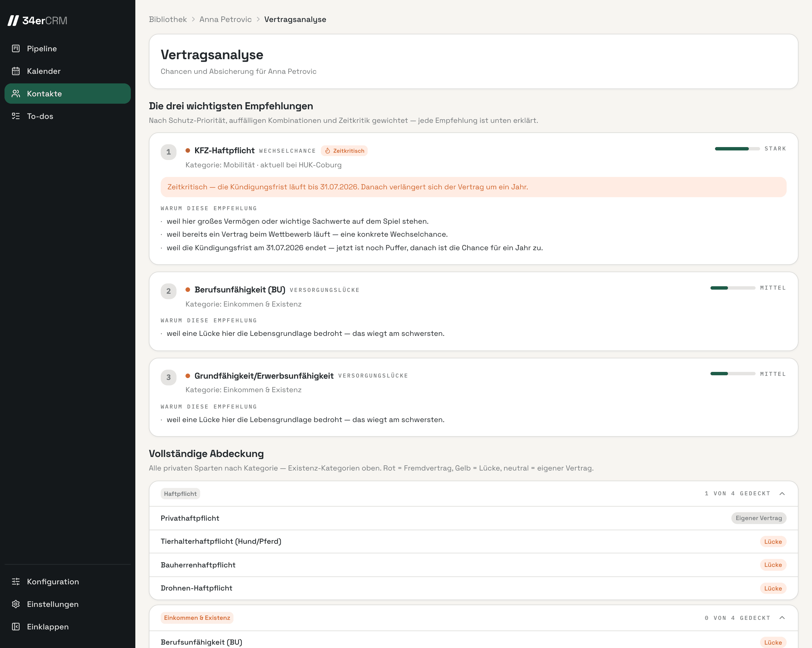Click the Haftpflicht category tag
This screenshot has height=648, width=812.
click(x=180, y=494)
